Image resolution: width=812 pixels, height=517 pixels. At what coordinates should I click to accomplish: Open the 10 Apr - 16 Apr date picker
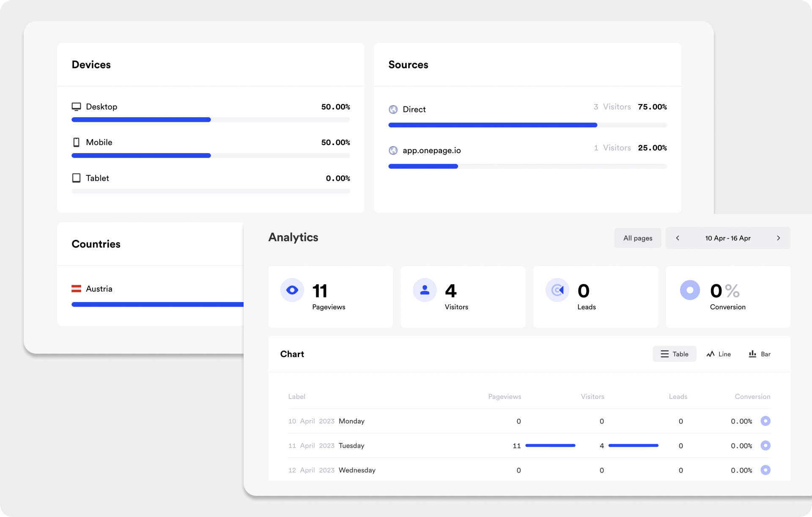pos(727,238)
